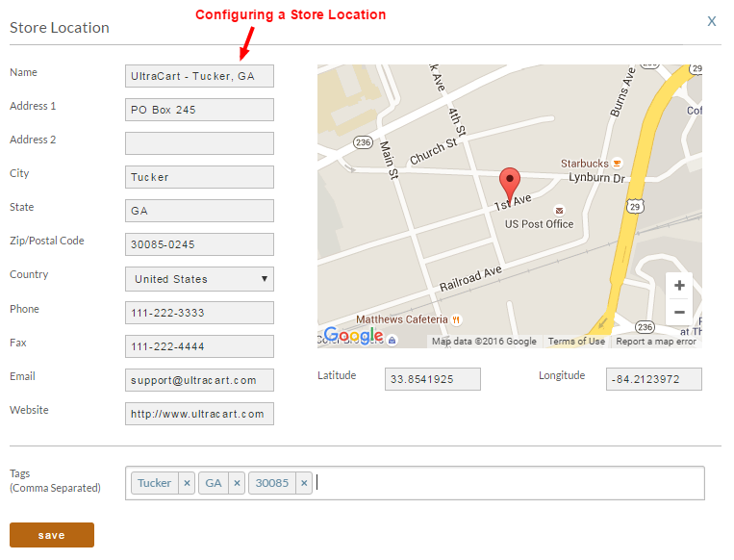Click the US Post Office map icon
This screenshot has height=560, width=734.
click(x=559, y=210)
